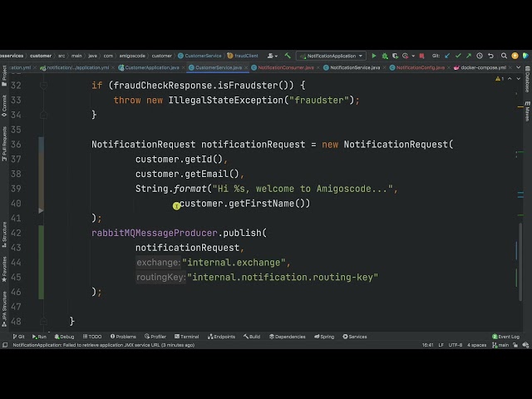Click the fraudClient breadcrumb
The height and width of the screenshot is (399, 532).
[x=243, y=56]
